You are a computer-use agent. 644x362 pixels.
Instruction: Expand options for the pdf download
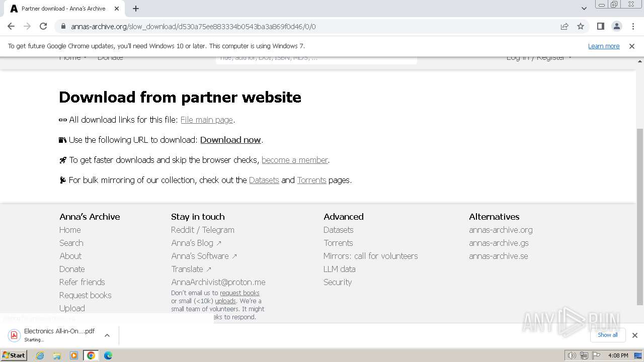pyautogui.click(x=107, y=335)
